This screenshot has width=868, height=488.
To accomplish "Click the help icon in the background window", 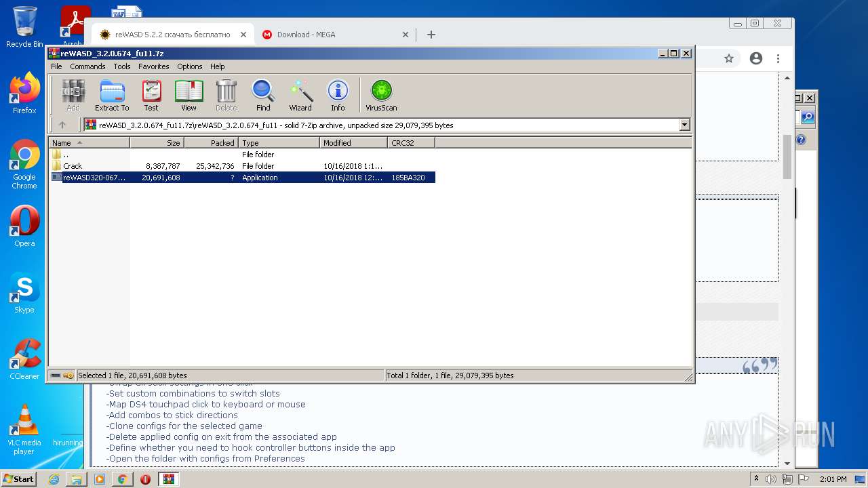I will [801, 140].
